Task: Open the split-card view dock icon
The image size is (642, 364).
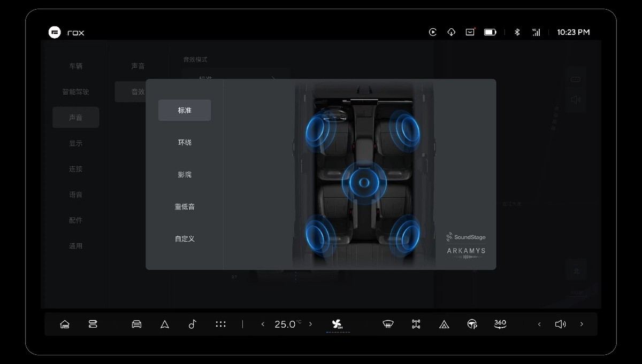Action: click(x=93, y=324)
